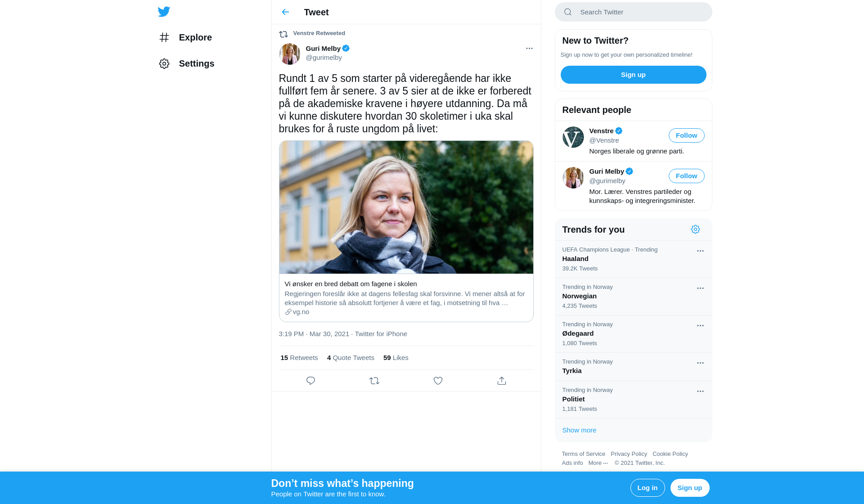Open more options for Ødegaard trend
This screenshot has width=864, height=504.
(700, 326)
